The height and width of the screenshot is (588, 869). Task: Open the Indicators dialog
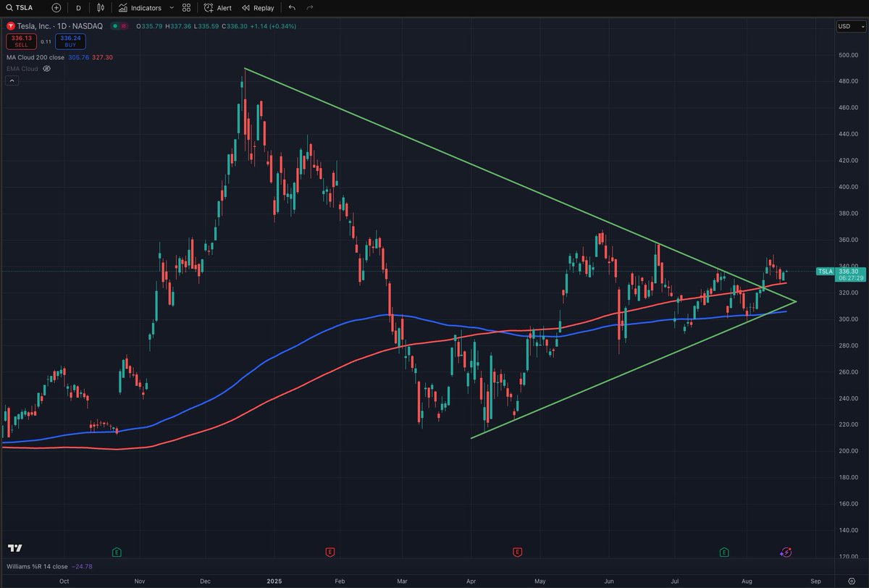tap(141, 8)
